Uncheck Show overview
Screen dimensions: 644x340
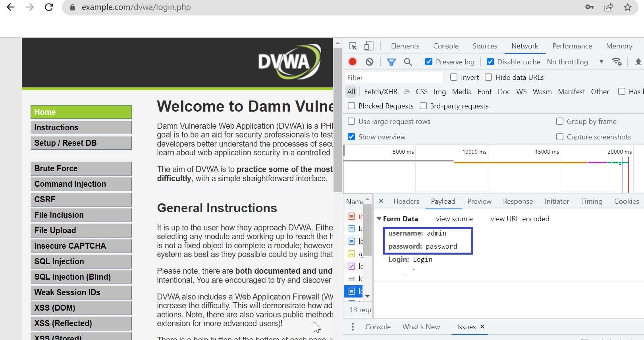pyautogui.click(x=351, y=137)
